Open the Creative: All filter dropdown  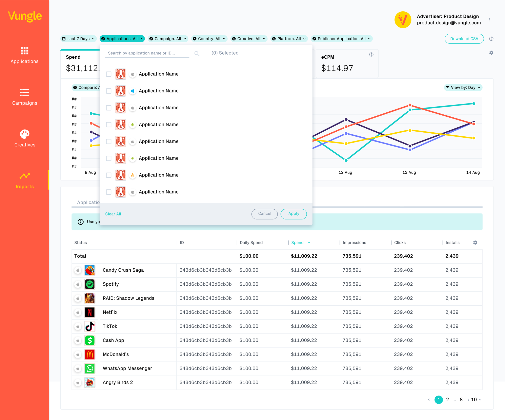coord(249,39)
